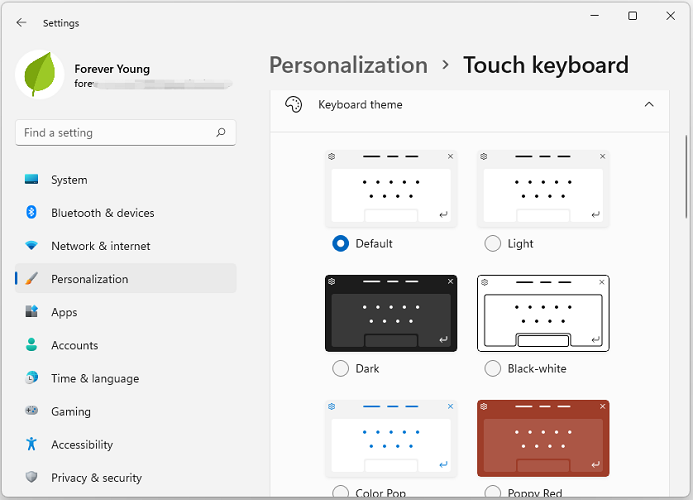Select the Color Pop theme radio button
The image size is (693, 500).
340,492
